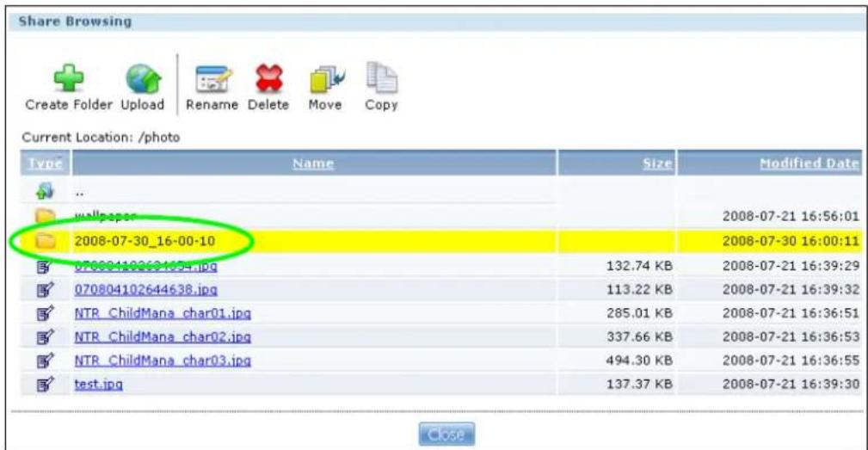Click the Rename icon
Image resolution: width=868 pixels, height=450 pixels.
click(x=213, y=78)
